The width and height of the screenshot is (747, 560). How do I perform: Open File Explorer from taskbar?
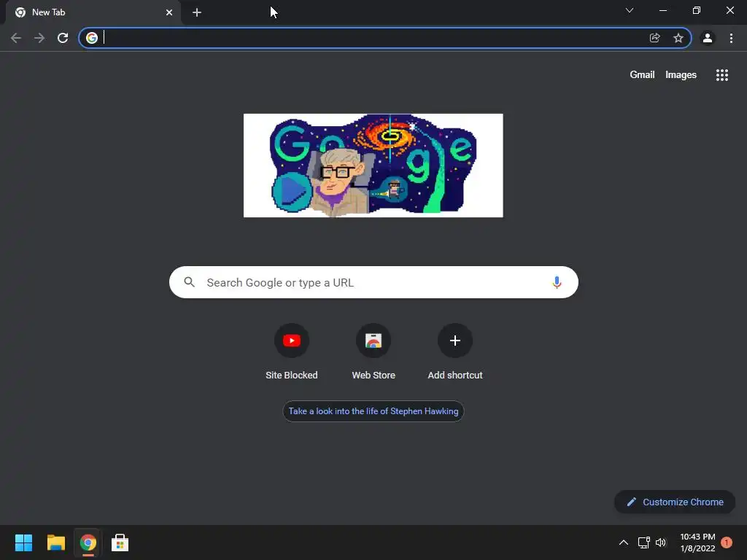tap(55, 542)
